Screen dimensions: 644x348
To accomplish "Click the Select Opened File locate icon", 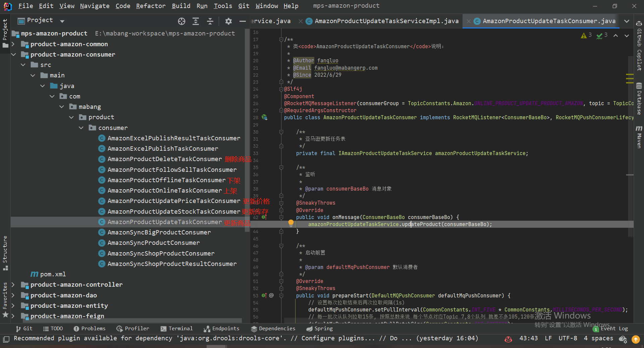I will (181, 21).
